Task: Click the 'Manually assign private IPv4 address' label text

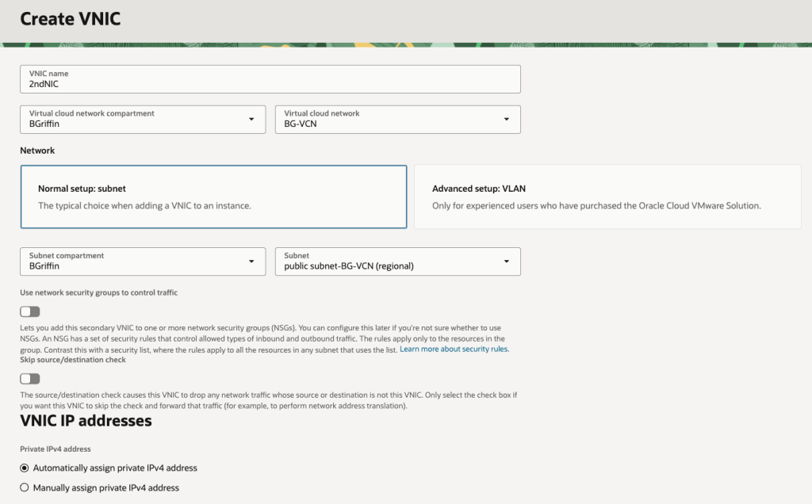Action: (x=106, y=487)
